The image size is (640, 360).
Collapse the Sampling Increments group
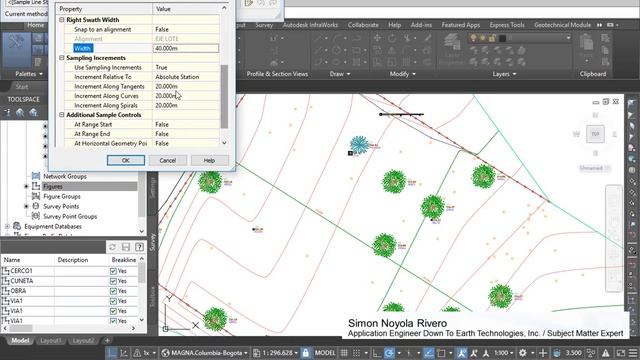[62, 58]
